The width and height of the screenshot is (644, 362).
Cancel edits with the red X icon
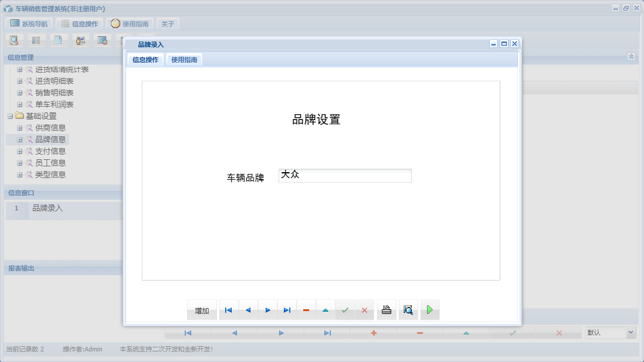(364, 310)
